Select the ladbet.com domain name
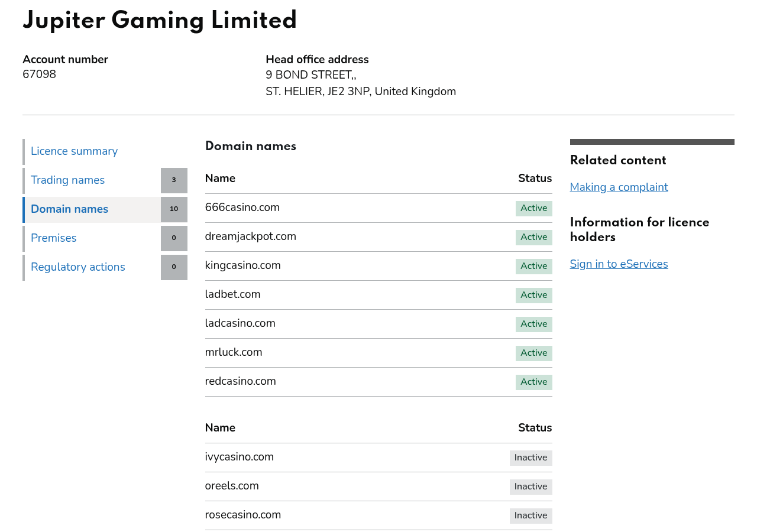This screenshot has height=532, width=757. pos(233,294)
